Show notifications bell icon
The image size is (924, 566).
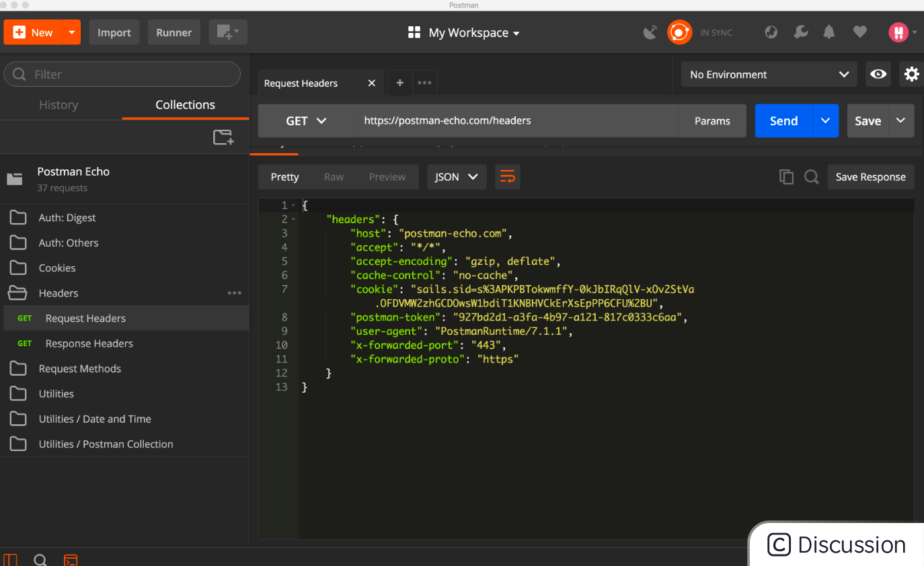pyautogui.click(x=830, y=32)
